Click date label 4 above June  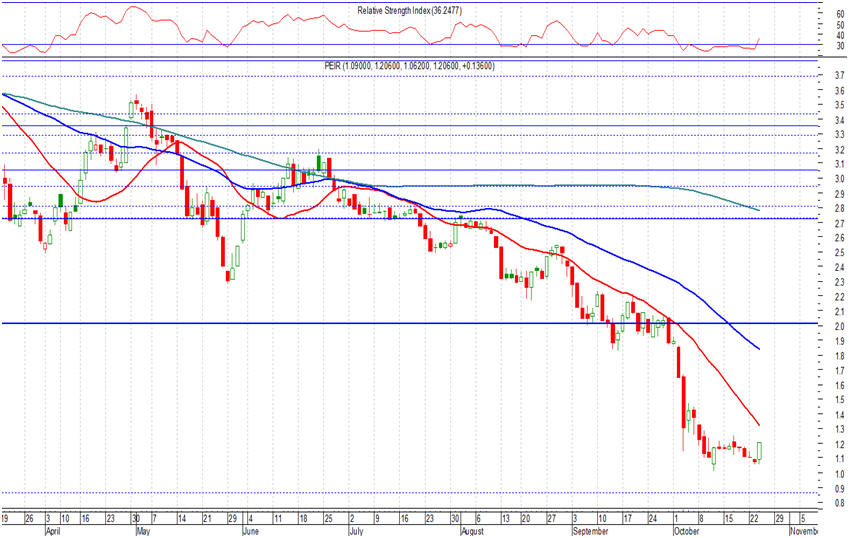coord(250,519)
